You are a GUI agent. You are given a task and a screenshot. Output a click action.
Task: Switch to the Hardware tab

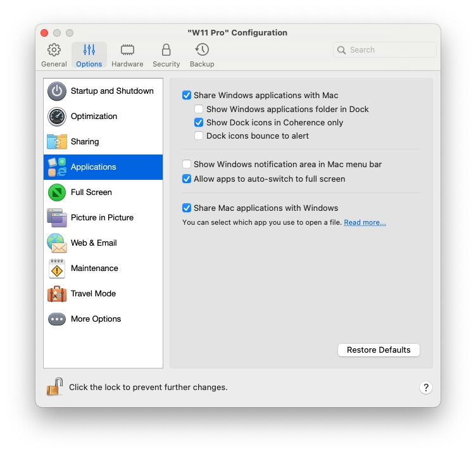127,55
